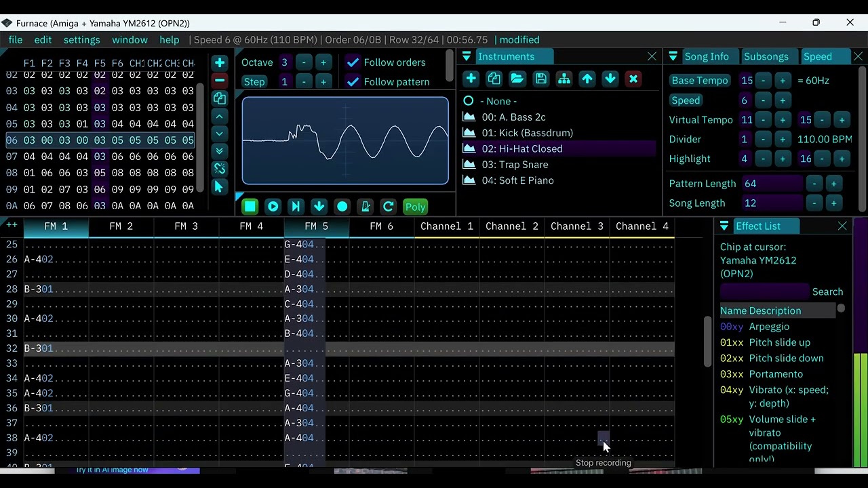Viewport: 868px width, 488px height.
Task: Expand all channels with ++ button
Action: (x=12, y=225)
